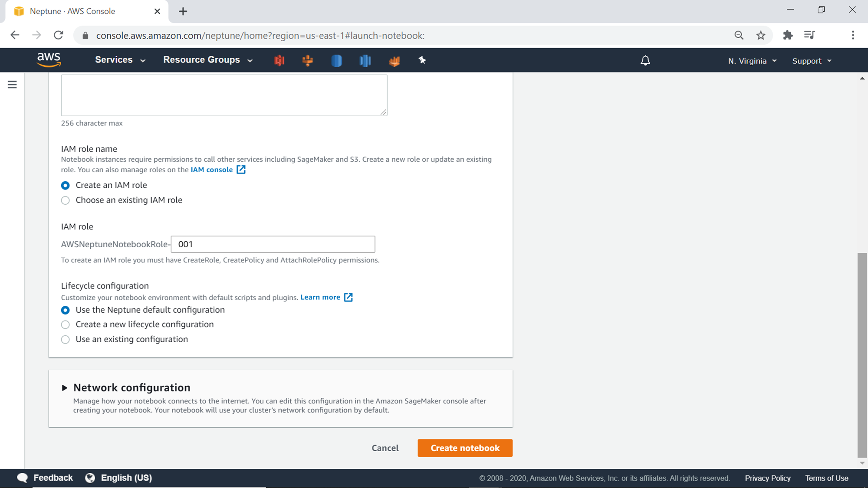This screenshot has width=868, height=488.
Task: Open the hamburger side navigation menu
Action: point(12,85)
